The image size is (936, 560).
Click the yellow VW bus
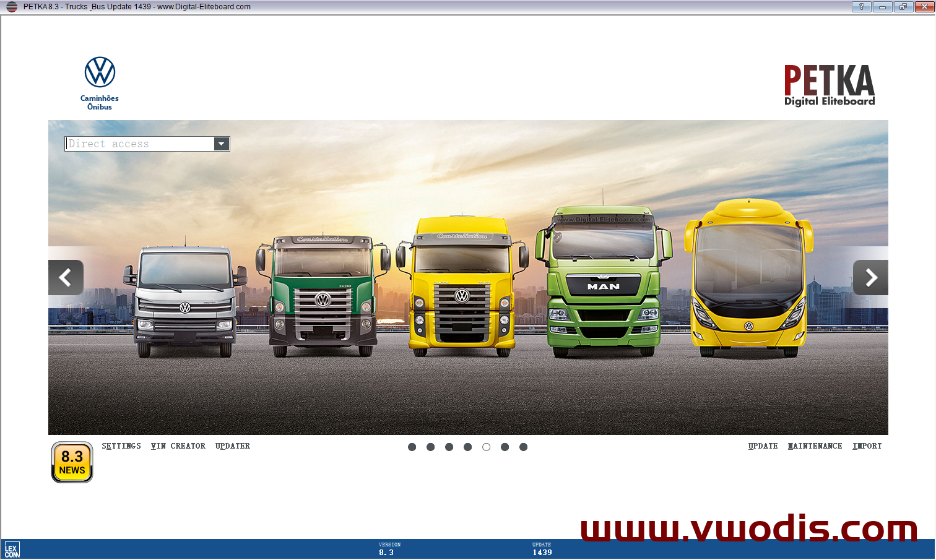click(x=748, y=278)
